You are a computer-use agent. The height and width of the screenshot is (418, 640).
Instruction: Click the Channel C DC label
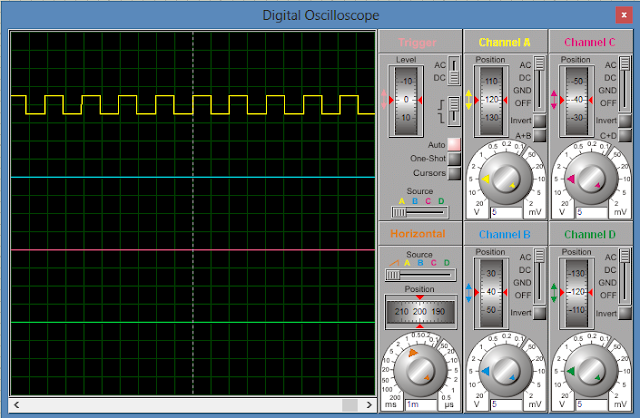[610, 78]
